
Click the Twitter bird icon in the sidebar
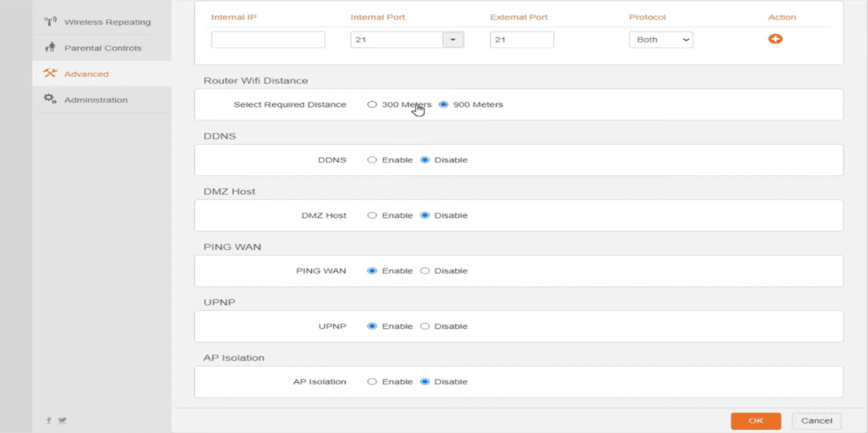coord(62,420)
